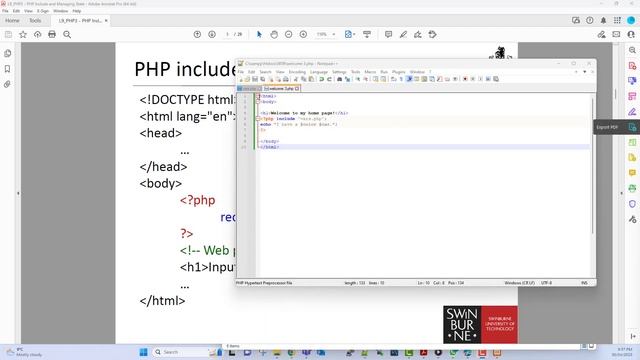The image size is (640, 360).
Task: Toggle word wrap icon in Notepad++ toolbar
Action: pyautogui.click(x=393, y=79)
